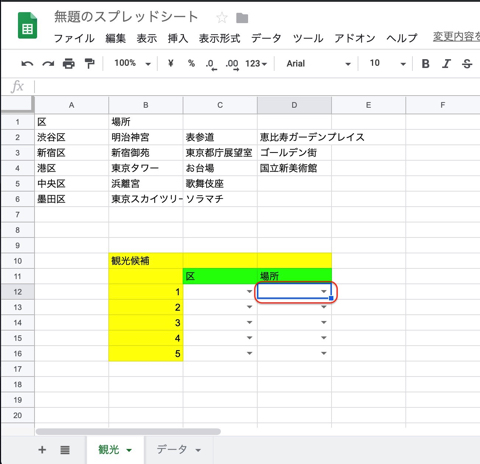Open the 編集 menu

click(x=115, y=38)
